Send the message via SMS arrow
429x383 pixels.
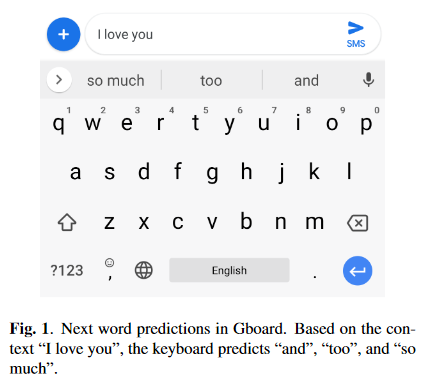point(356,34)
